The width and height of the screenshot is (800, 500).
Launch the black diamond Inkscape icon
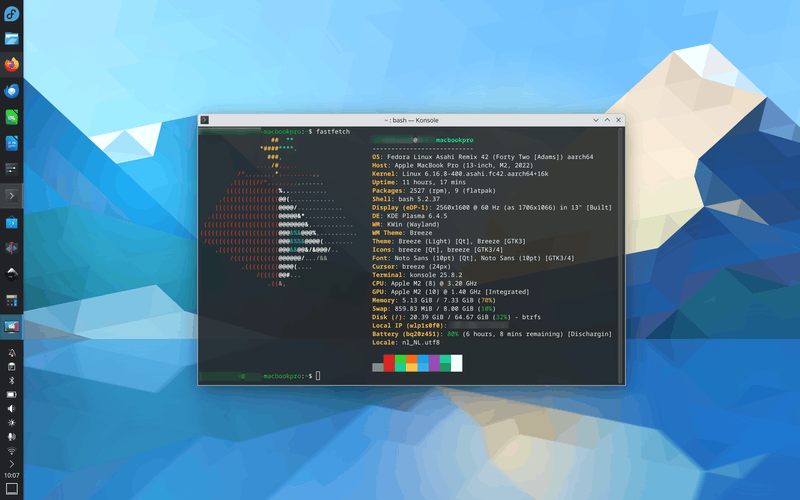11,274
